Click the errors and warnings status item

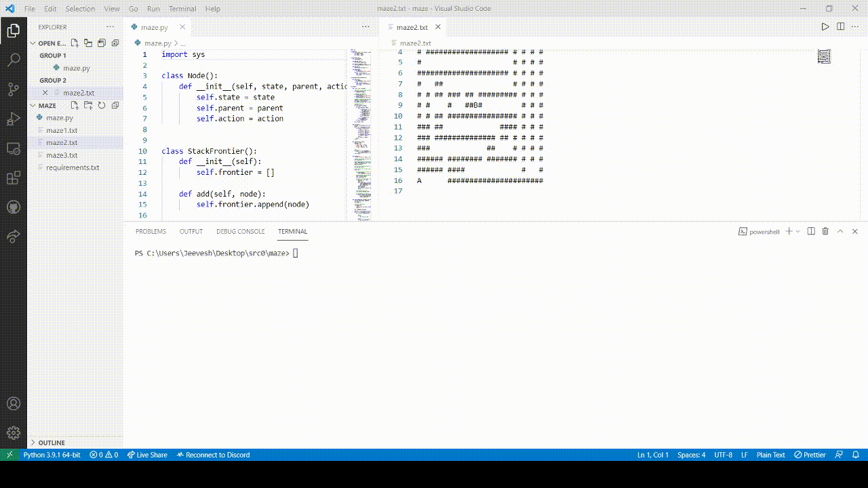(x=104, y=455)
